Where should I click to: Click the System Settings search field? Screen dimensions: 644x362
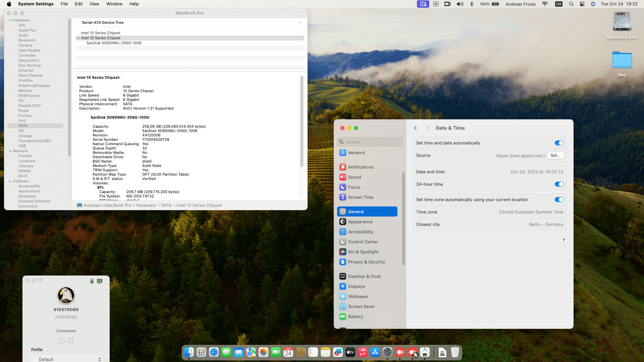tap(370, 142)
